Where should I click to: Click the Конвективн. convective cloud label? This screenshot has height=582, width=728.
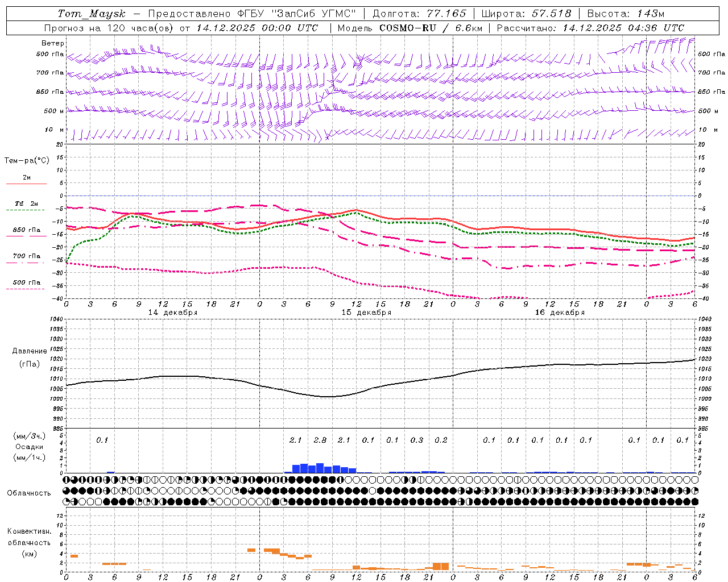click(x=30, y=532)
